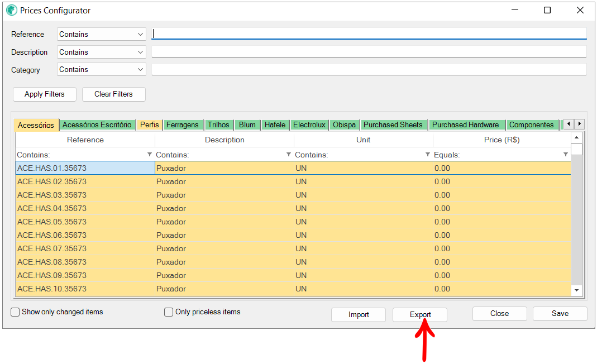Screen dimensions: 597x364
Task: Tick the Only priceless items checkbox
Action: [169, 312]
